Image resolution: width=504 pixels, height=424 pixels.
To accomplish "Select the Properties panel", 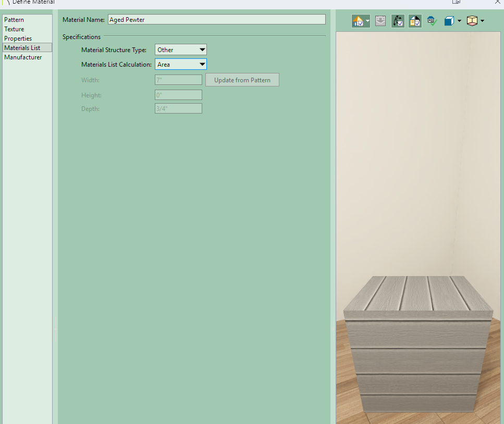I will 18,39.
